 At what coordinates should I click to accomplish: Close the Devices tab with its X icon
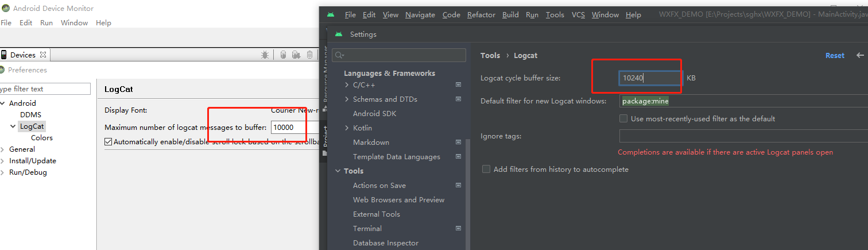[43, 55]
